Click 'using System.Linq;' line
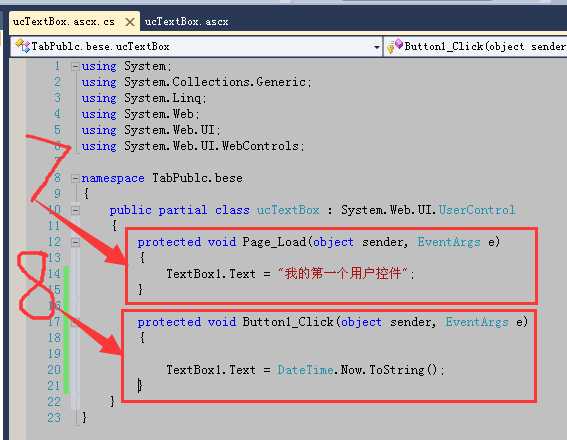The image size is (567, 440). pyautogui.click(x=144, y=98)
